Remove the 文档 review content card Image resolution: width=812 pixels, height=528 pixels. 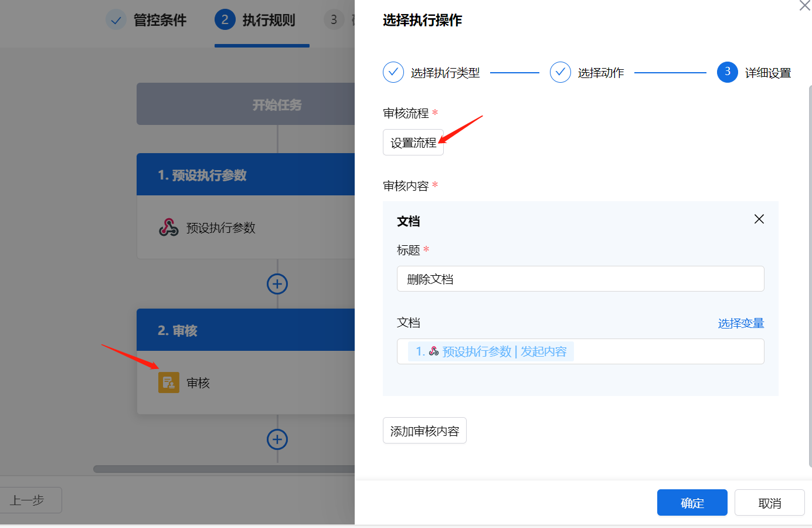(759, 219)
